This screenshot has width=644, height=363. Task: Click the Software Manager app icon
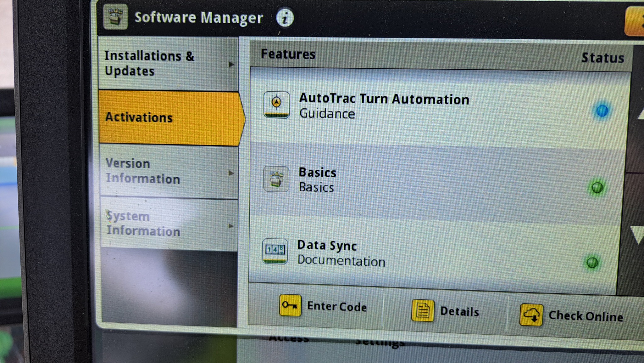click(x=115, y=17)
